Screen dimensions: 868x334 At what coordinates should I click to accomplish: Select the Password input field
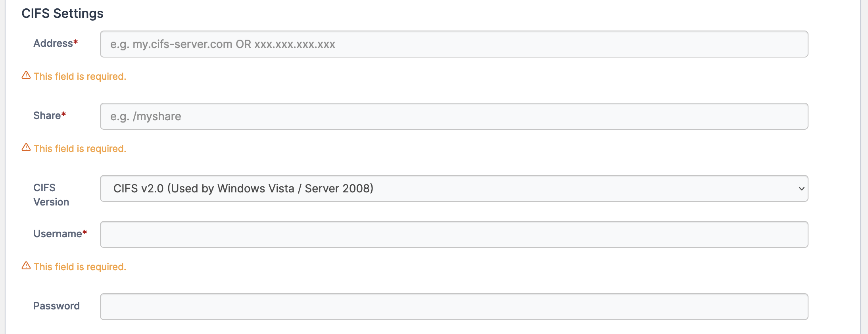point(454,307)
